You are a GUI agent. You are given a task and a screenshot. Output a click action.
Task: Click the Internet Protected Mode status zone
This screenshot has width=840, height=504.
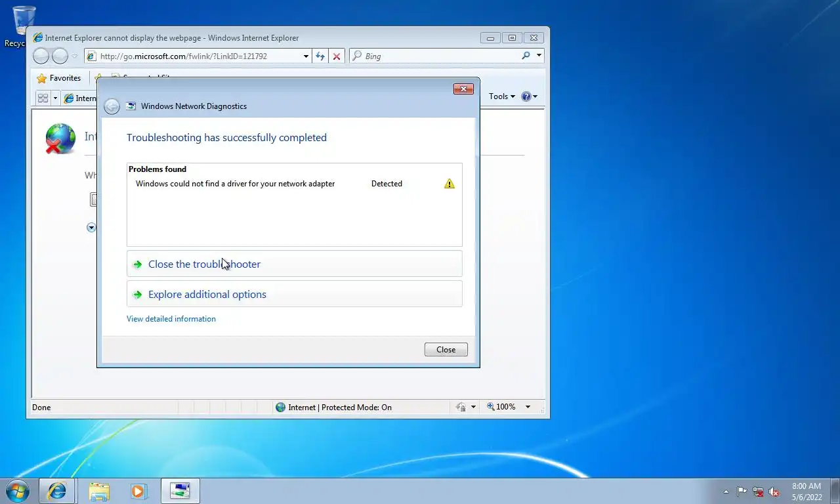[x=333, y=408]
